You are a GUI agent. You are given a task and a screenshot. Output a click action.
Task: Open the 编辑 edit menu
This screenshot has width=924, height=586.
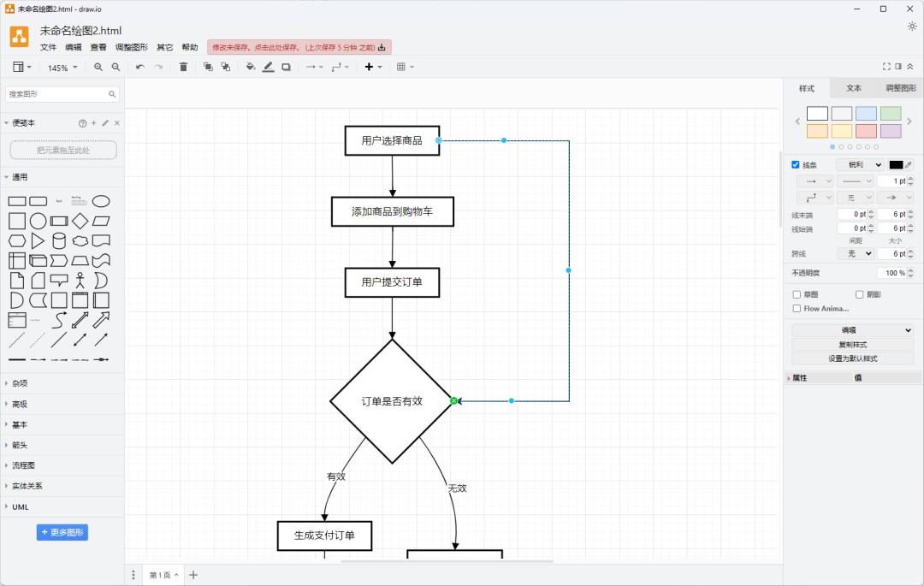click(x=74, y=47)
